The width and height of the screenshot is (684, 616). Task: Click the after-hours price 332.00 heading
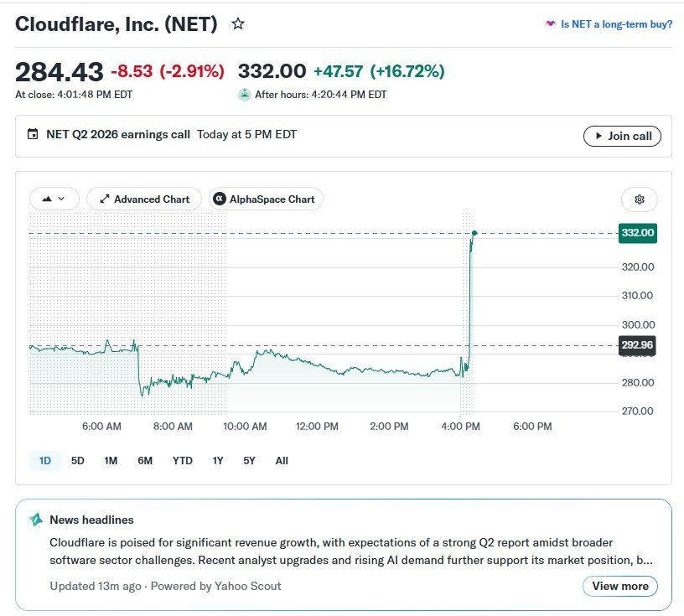pyautogui.click(x=272, y=71)
